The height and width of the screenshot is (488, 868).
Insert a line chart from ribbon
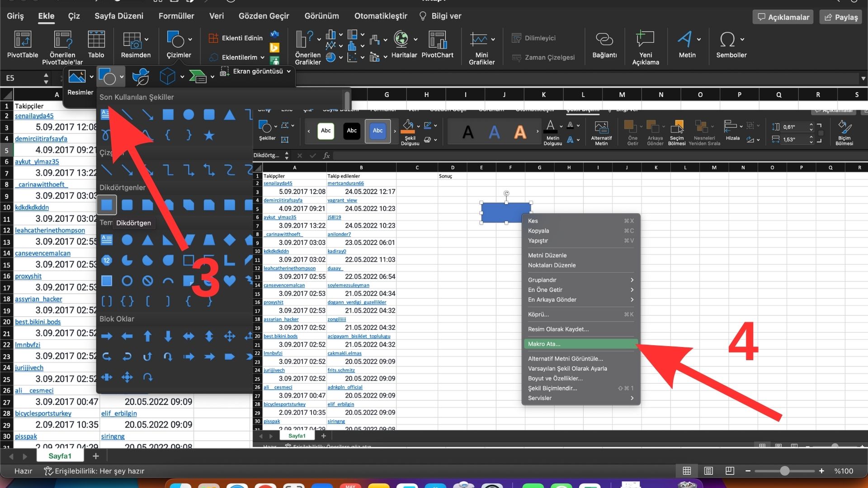tap(330, 46)
